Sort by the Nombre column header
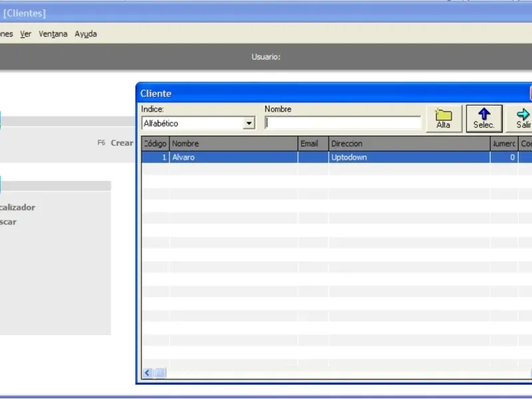The image size is (532, 399). point(234,144)
